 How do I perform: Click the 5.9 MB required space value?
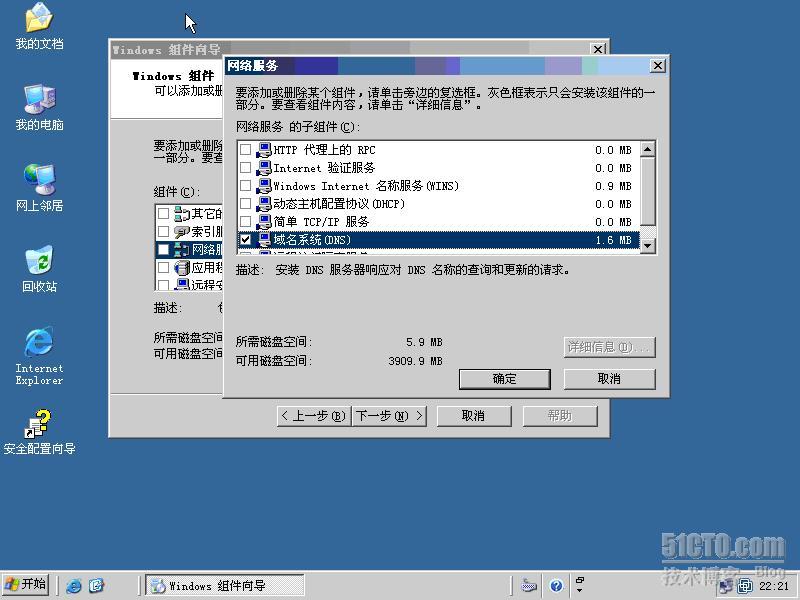point(424,342)
